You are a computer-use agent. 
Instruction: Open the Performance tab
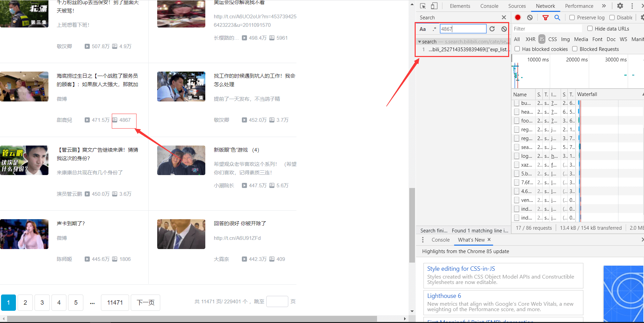[579, 6]
